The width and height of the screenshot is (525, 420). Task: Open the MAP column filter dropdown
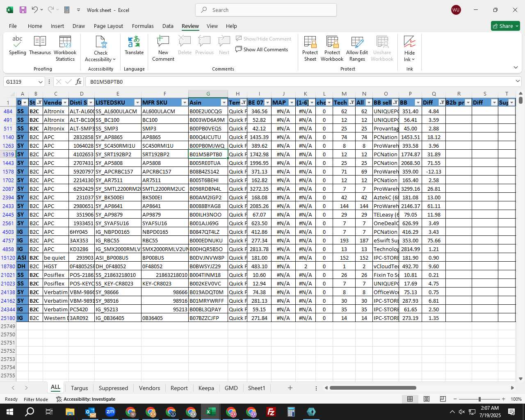292,103
